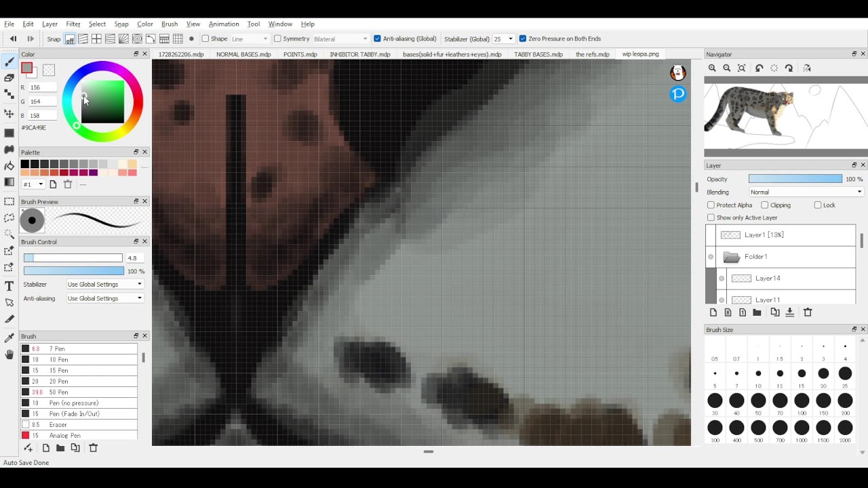Screen dimensions: 868x488
Task: Open the palette number #1 dropdown
Action: [34, 184]
